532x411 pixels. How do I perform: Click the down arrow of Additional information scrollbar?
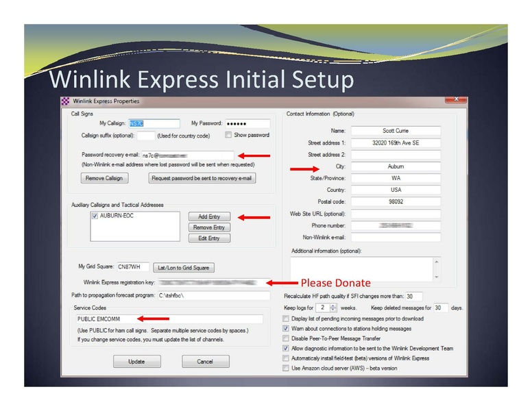tap(437, 277)
